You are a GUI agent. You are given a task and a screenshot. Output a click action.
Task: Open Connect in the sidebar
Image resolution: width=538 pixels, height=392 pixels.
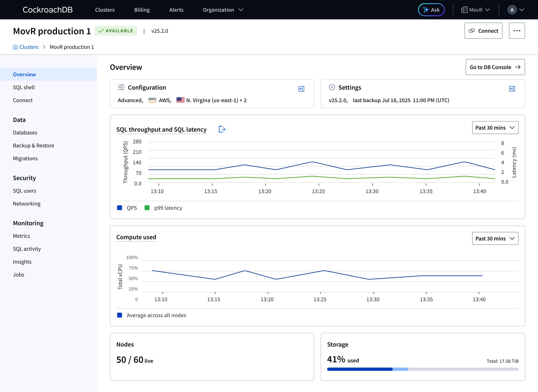point(48,100)
